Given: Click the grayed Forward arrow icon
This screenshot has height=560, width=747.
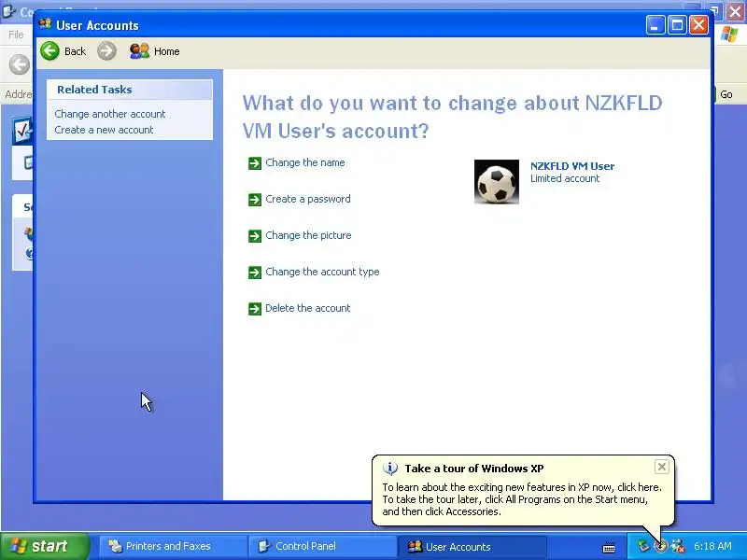Looking at the screenshot, I should click(x=106, y=51).
